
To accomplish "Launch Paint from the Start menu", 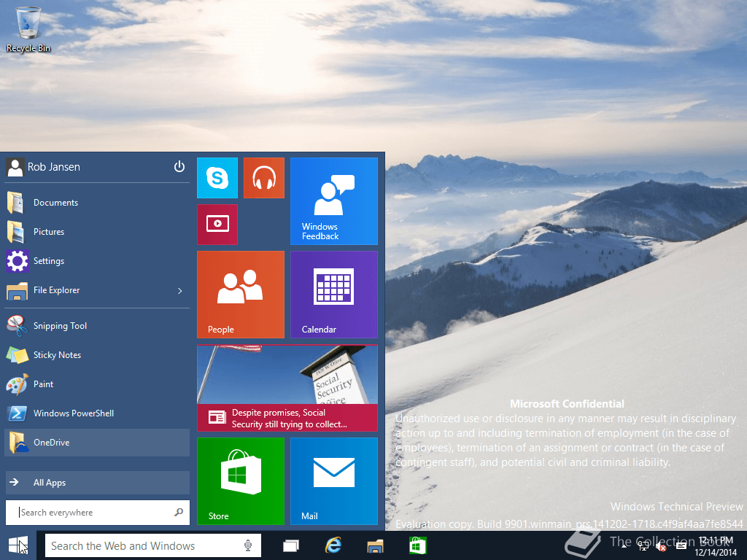I will [97, 384].
